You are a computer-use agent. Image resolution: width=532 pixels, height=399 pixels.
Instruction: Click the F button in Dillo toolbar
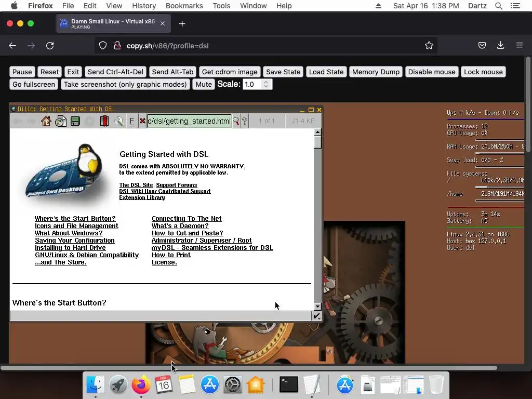[132, 121]
